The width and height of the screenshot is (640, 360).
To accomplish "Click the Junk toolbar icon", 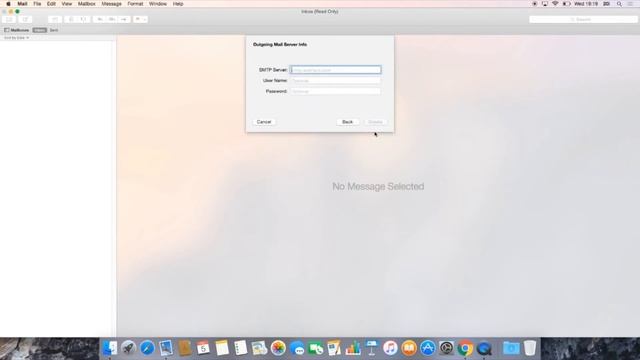I will click(x=84, y=19).
